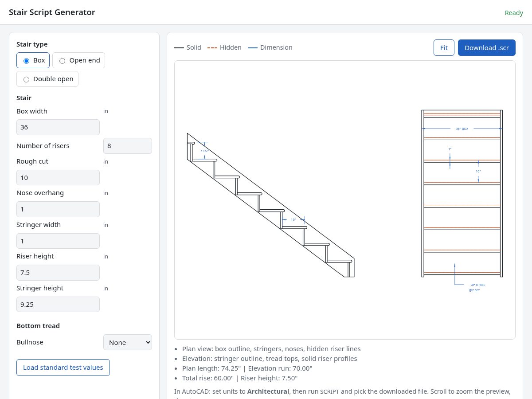The image size is (532, 399).
Task: Download the .scr script file
Action: [x=487, y=47]
